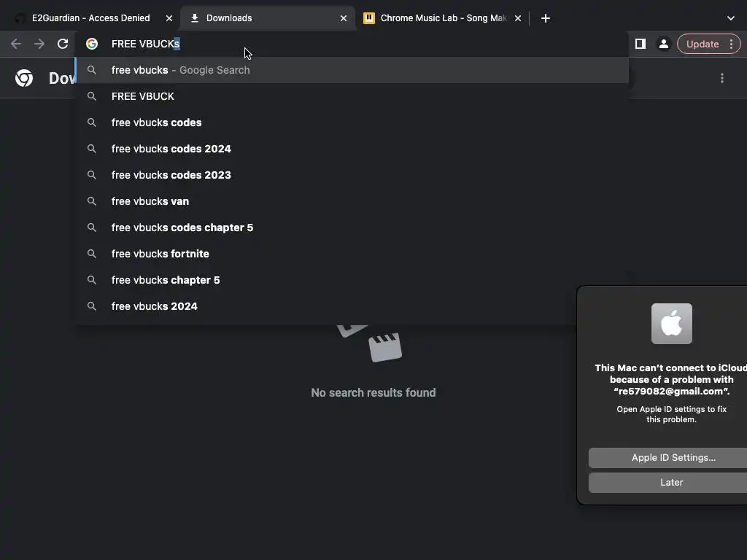Image resolution: width=747 pixels, height=560 pixels.
Task: Close the E2Guardian tab
Action: click(169, 18)
